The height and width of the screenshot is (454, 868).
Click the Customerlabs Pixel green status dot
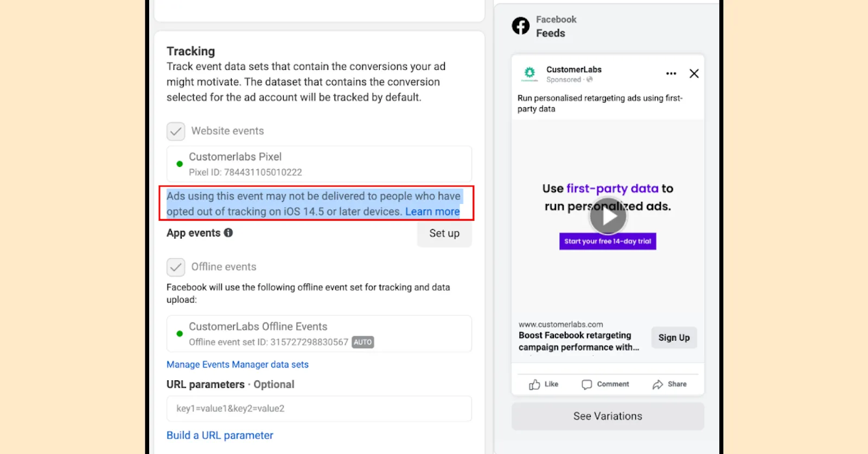[180, 164]
